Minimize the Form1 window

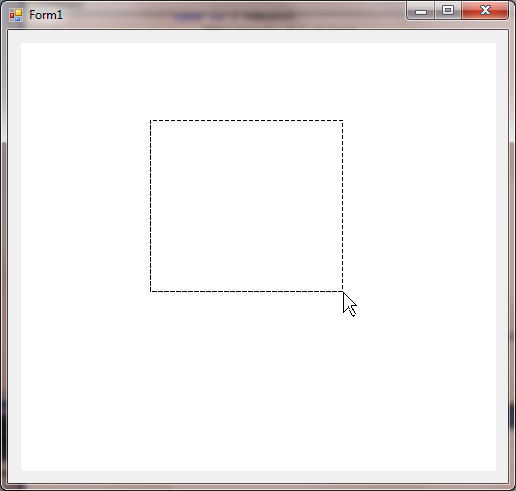[x=421, y=11]
